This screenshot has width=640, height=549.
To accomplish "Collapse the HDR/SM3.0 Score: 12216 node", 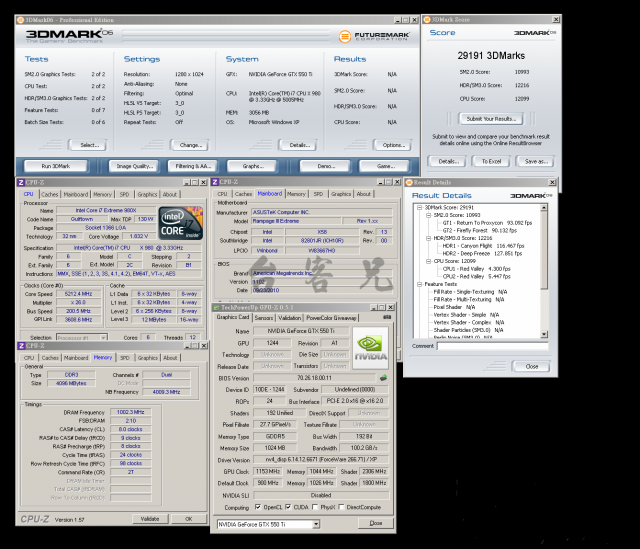I will (x=428, y=238).
